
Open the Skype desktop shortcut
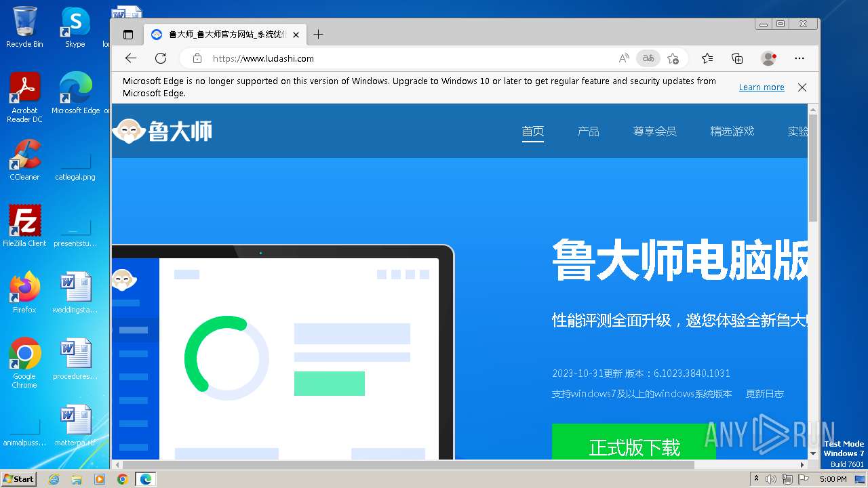pyautogui.click(x=75, y=27)
